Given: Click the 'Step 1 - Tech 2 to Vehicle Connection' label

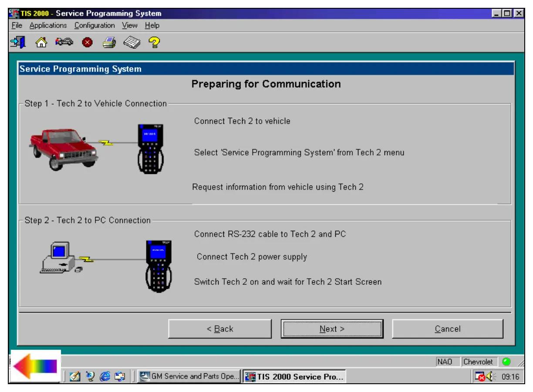Looking at the screenshot, I should (x=96, y=104).
